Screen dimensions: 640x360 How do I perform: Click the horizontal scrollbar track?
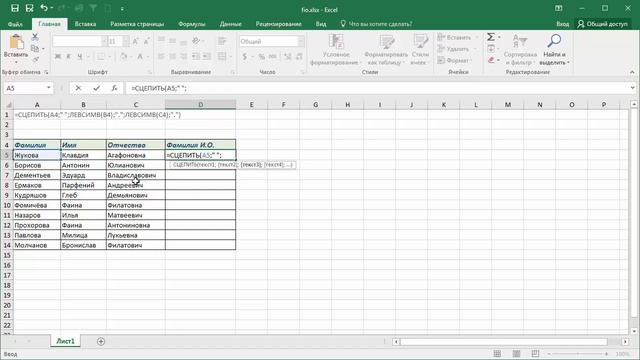pos(510,341)
